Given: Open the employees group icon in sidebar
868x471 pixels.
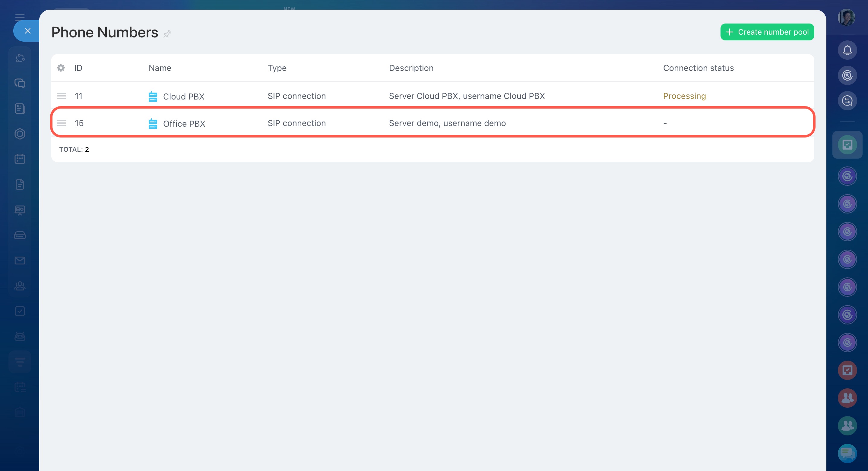Looking at the screenshot, I should [20, 286].
